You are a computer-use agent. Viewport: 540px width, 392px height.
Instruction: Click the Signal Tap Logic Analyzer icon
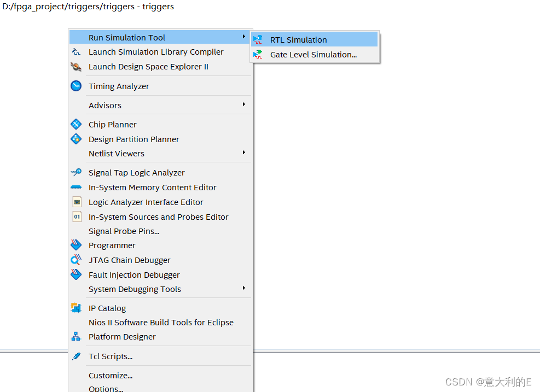76,172
